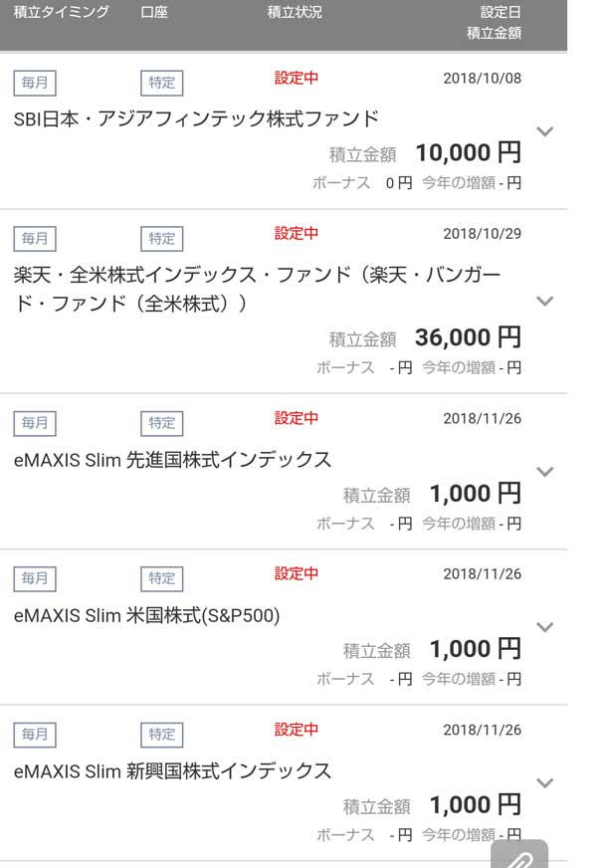This screenshot has height=868, width=597.
Task: Expand the SBI日本・アジアフィンテック株式ファンド row chevron
Action: (544, 131)
